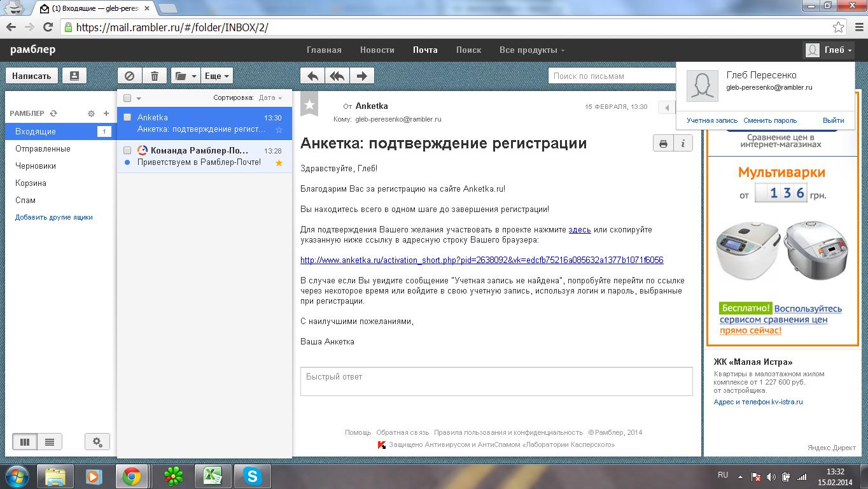Click the Сменить пароль link
The width and height of the screenshot is (868, 489).
pos(770,120)
